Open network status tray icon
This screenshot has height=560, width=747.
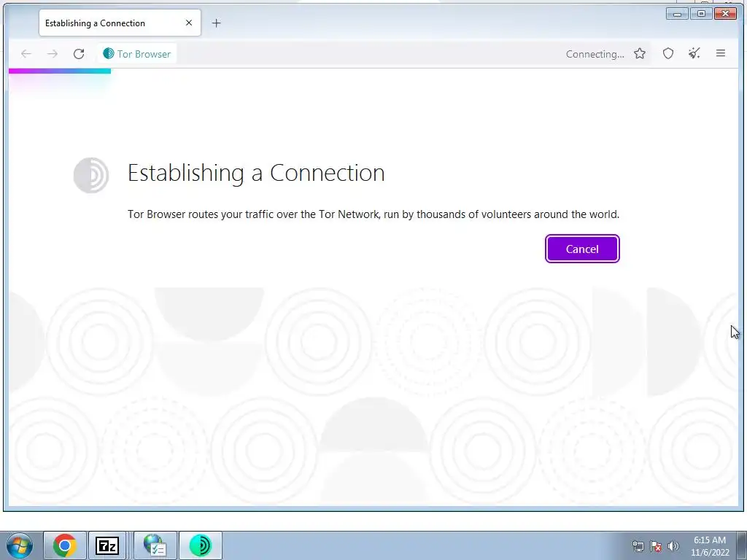[638, 547]
